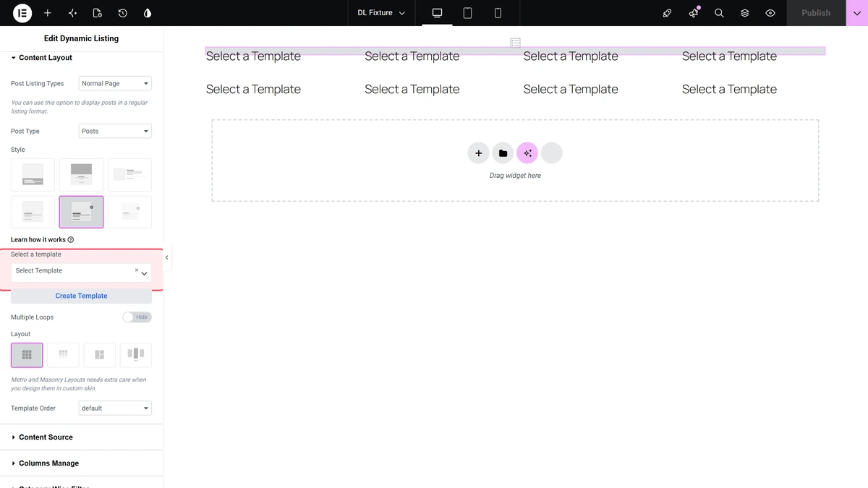
Task: Open the Template Order dropdown
Action: (115, 408)
